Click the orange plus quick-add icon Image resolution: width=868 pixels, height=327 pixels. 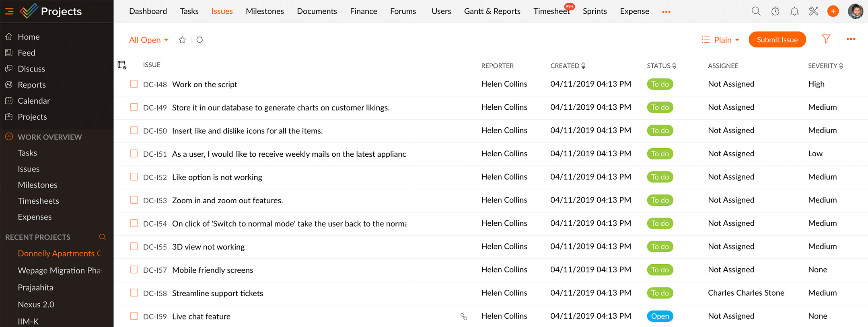(x=833, y=11)
